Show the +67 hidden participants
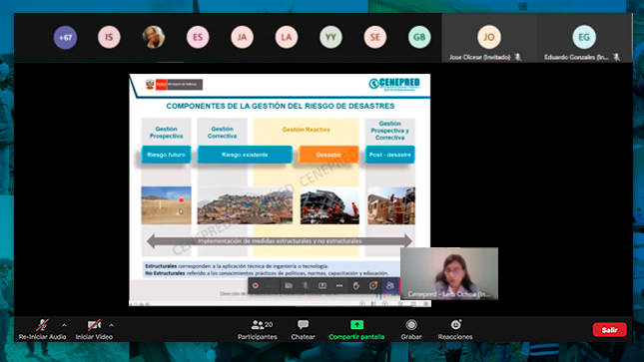This screenshot has height=362, width=644. (65, 37)
